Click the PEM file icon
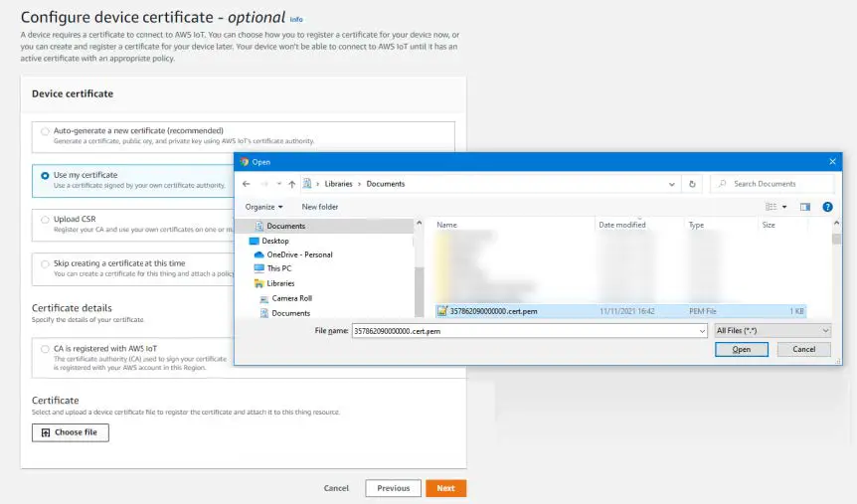This screenshot has height=504, width=857. point(442,311)
